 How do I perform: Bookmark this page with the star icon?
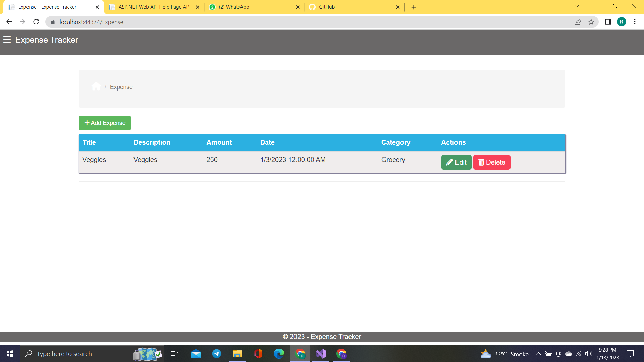(x=591, y=22)
